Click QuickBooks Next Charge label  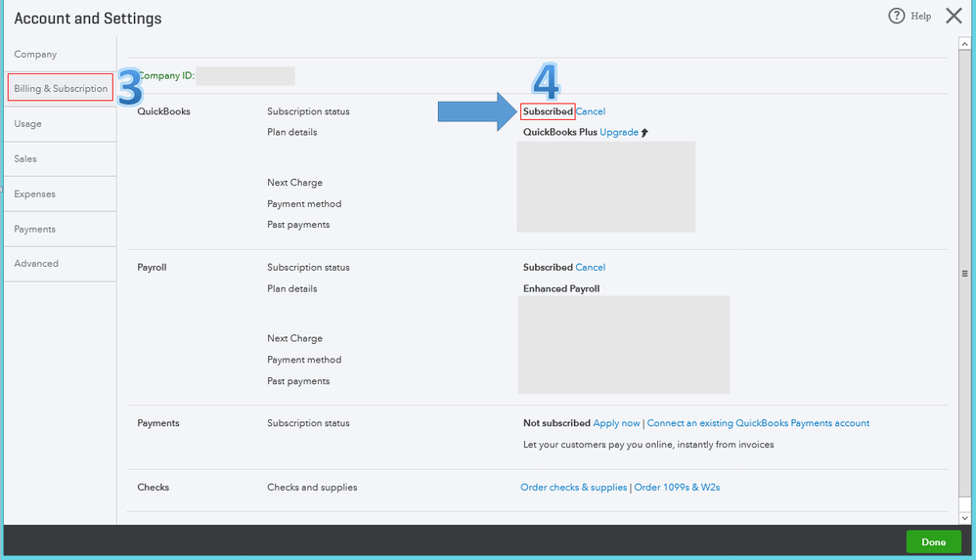click(294, 183)
